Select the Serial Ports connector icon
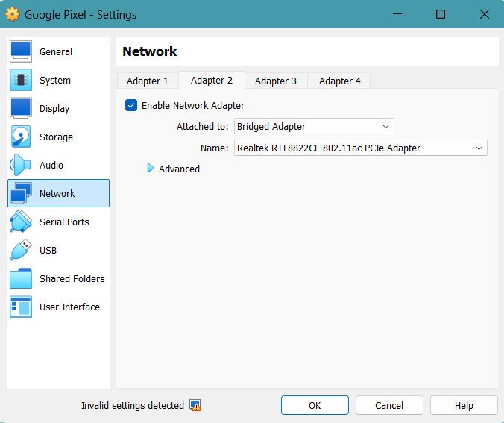The image size is (504, 423). pos(21,222)
